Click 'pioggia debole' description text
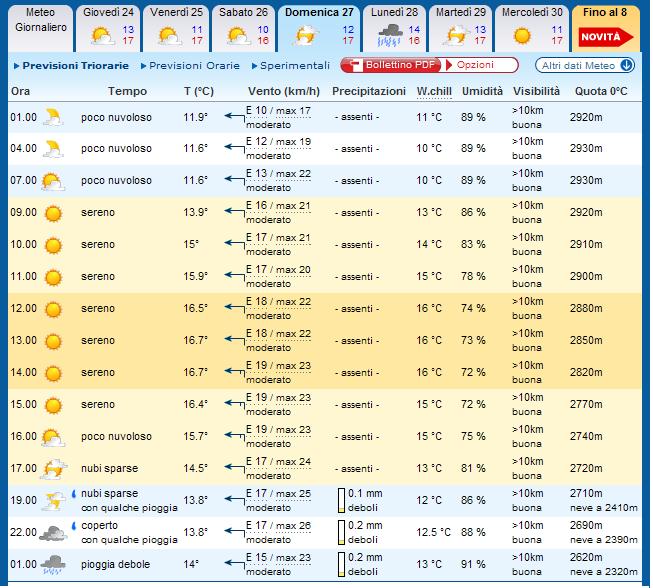The width and height of the screenshot is (653, 588). coord(115,565)
